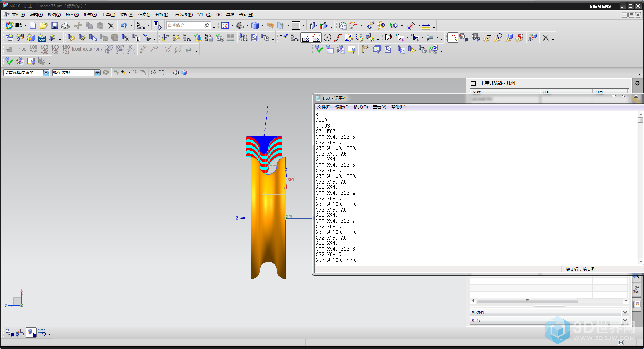
Task: Click the line G00 X94. Z12.5
Action: (x=335, y=137)
